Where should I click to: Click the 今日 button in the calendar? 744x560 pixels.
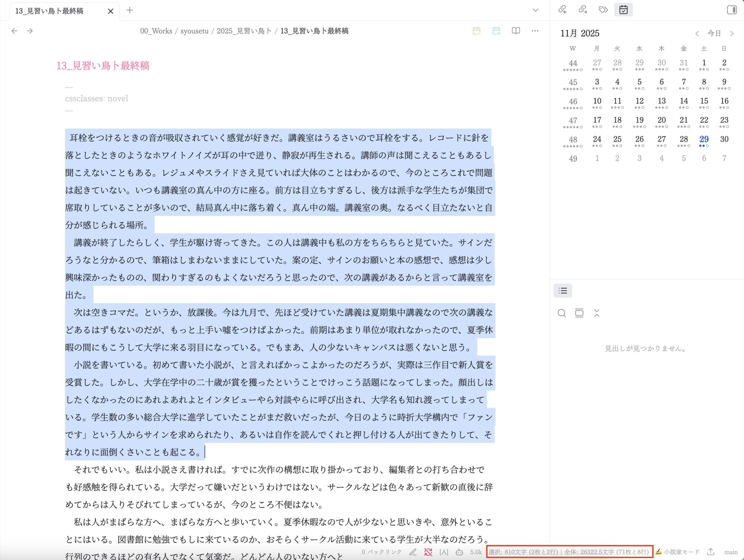714,33
